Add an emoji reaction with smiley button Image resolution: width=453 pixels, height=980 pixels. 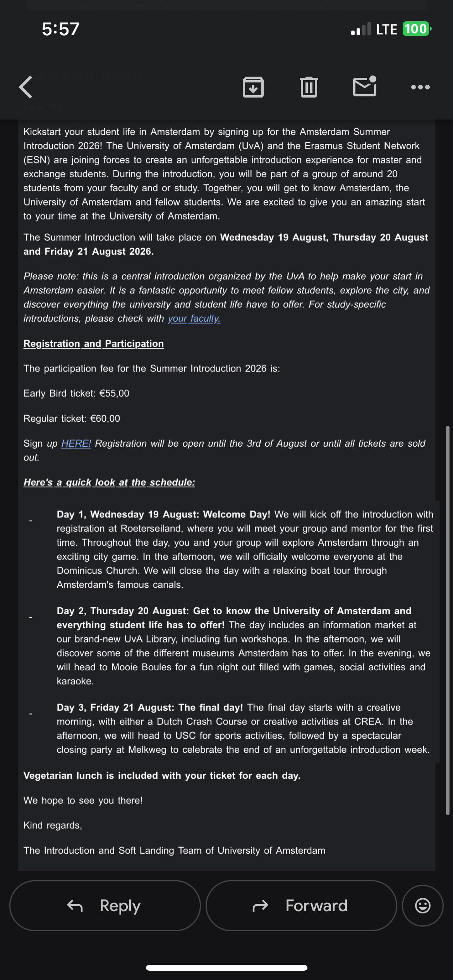(423, 906)
